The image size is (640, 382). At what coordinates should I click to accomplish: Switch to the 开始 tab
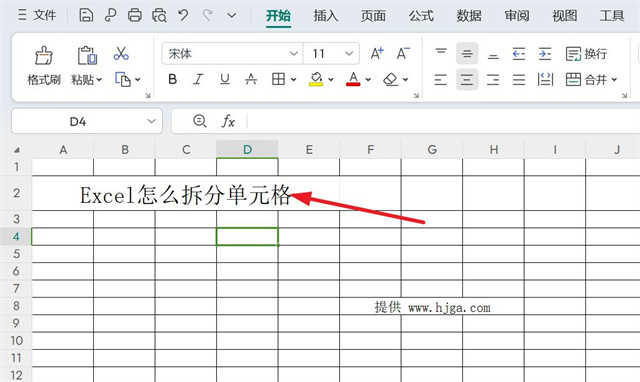(278, 16)
